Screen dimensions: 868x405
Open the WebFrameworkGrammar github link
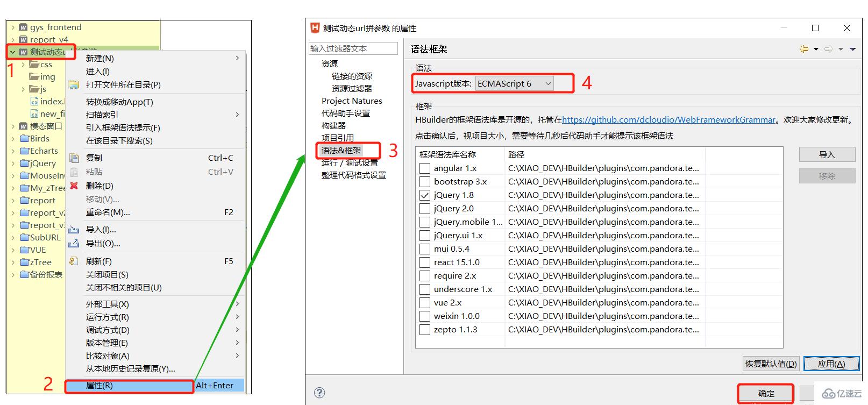point(668,120)
